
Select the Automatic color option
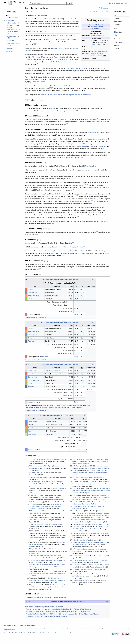coord(115,43)
